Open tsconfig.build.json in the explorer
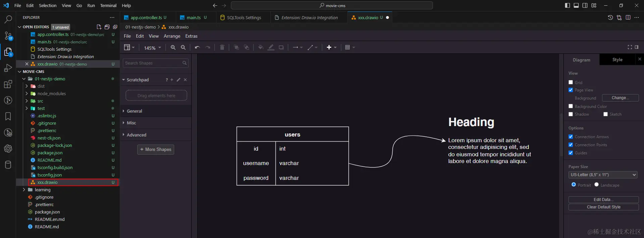The height and width of the screenshot is (238, 644). pos(55,167)
